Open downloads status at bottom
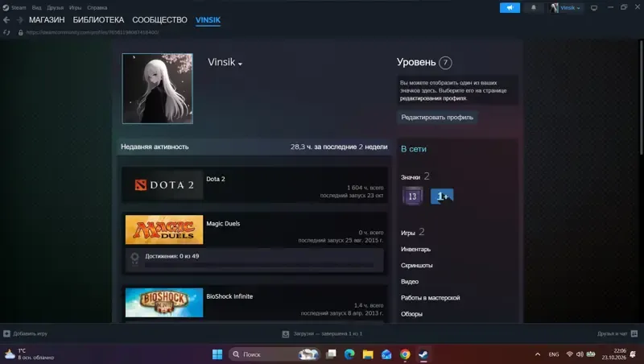Viewport: 644px width, 364px height. (x=323, y=333)
